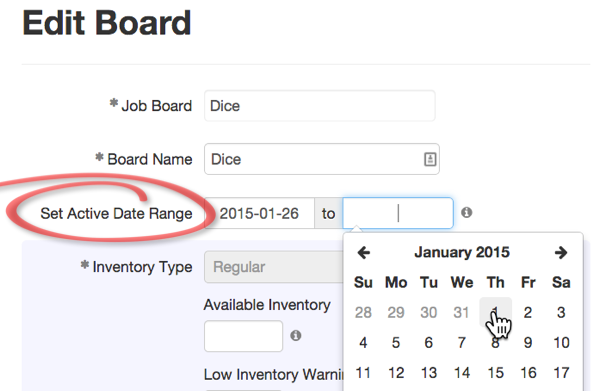The height and width of the screenshot is (391, 600).
Task: Click info icon near Available Inventory
Action: pyautogui.click(x=295, y=336)
